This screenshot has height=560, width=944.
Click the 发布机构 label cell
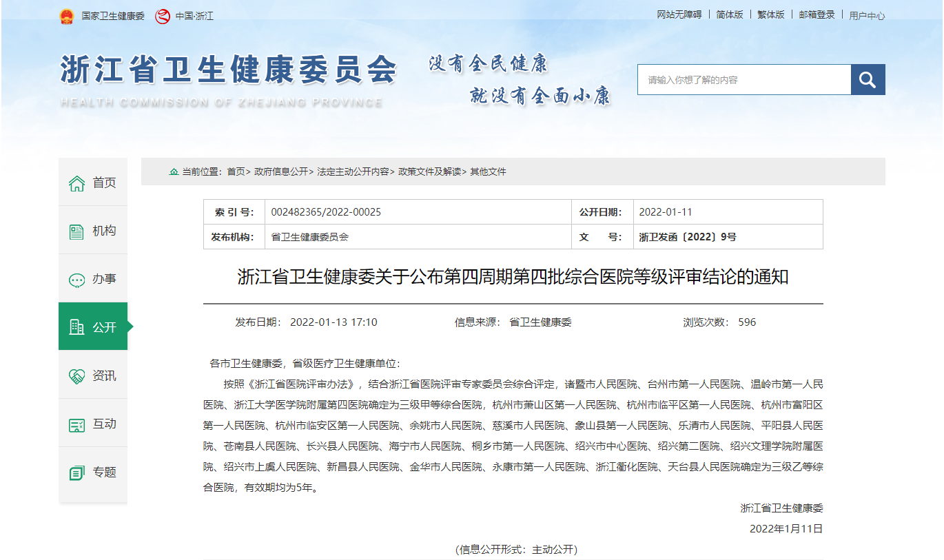234,237
